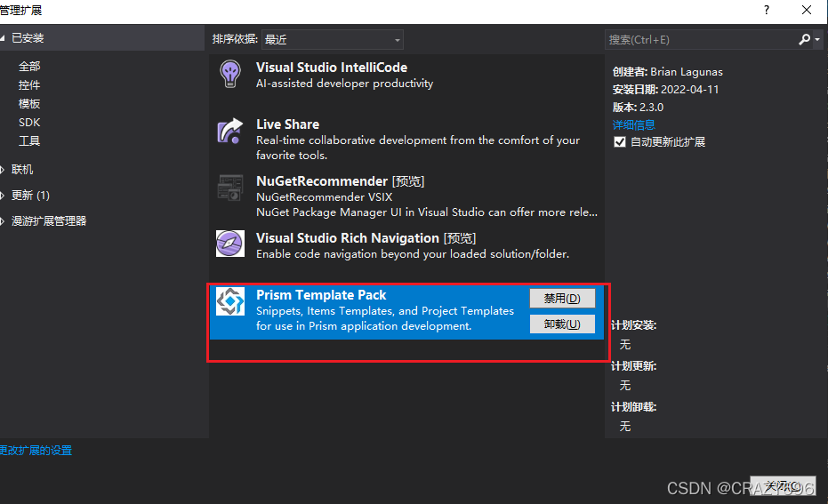The width and height of the screenshot is (828, 504).
Task: Click the NuGetRecommender extension icon
Action: [230, 188]
